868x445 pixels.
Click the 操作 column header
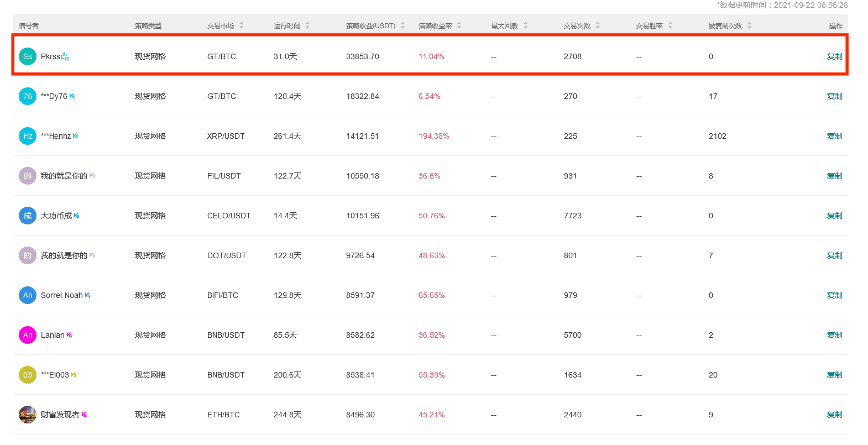836,25
